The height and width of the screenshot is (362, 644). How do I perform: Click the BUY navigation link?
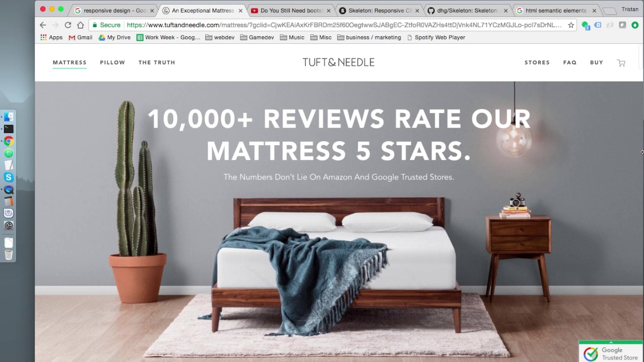[596, 62]
